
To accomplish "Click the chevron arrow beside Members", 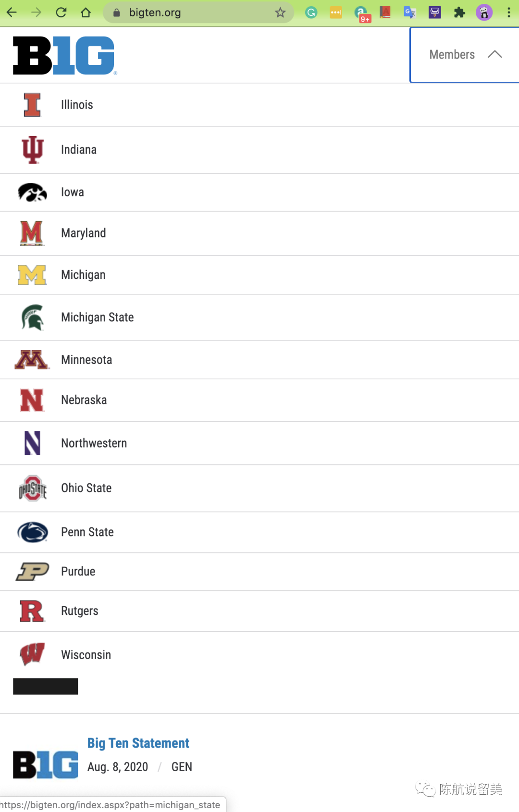I will [x=494, y=54].
